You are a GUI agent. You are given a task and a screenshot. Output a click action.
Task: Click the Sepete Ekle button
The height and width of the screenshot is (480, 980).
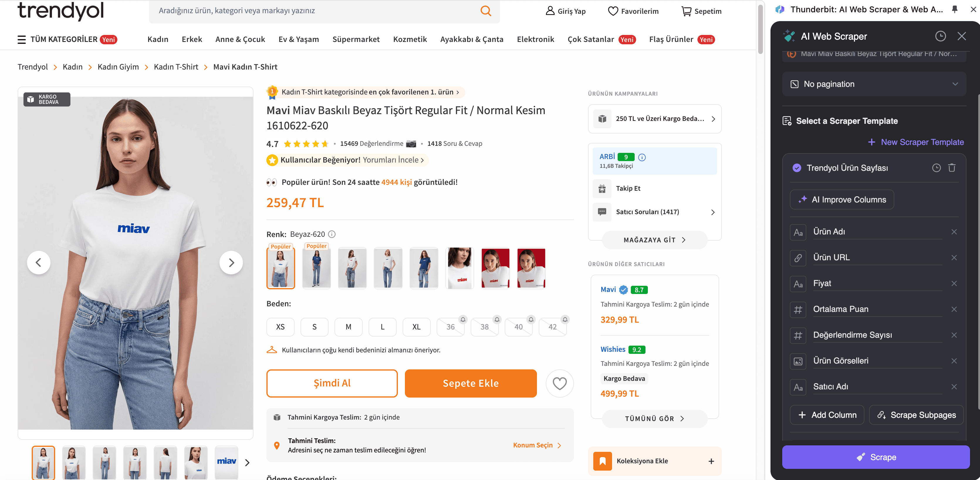point(471,383)
